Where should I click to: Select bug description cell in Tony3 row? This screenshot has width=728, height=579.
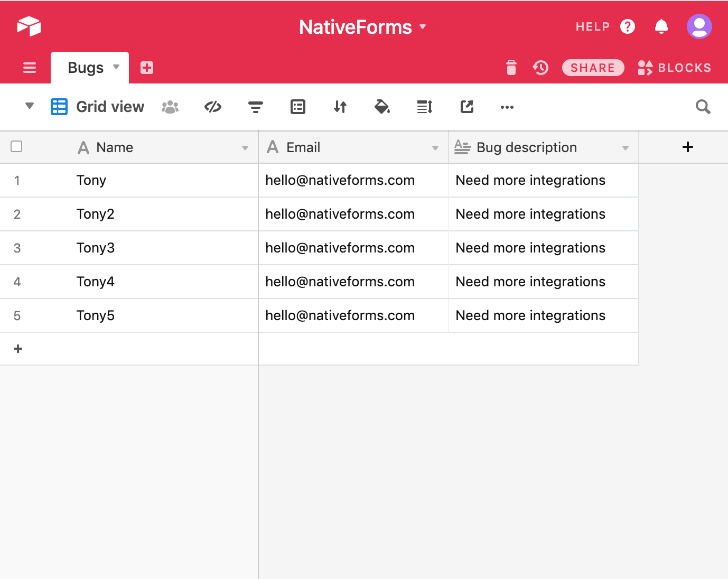click(x=544, y=248)
